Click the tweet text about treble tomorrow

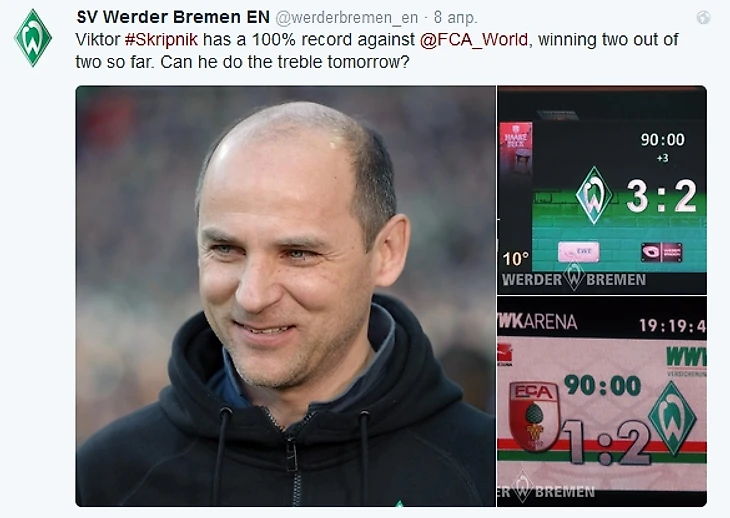pyautogui.click(x=377, y=50)
